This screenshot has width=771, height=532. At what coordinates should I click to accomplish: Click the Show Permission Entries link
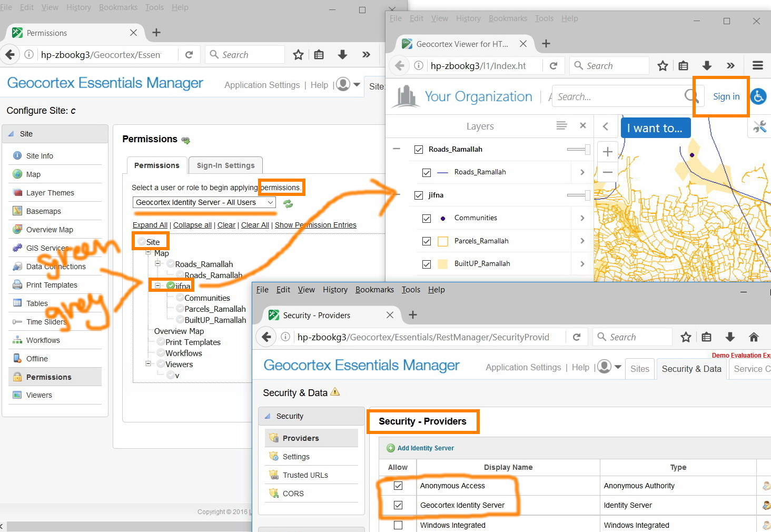click(x=315, y=225)
